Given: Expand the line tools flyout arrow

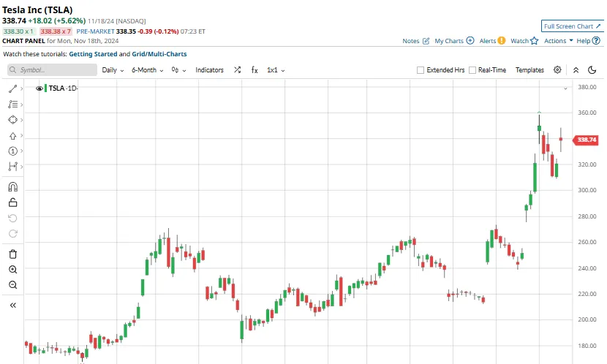Looking at the screenshot, I should click(22, 88).
